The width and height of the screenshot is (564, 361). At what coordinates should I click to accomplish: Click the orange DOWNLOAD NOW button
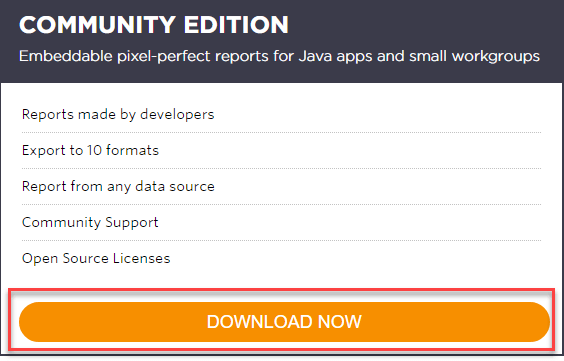coord(284,322)
